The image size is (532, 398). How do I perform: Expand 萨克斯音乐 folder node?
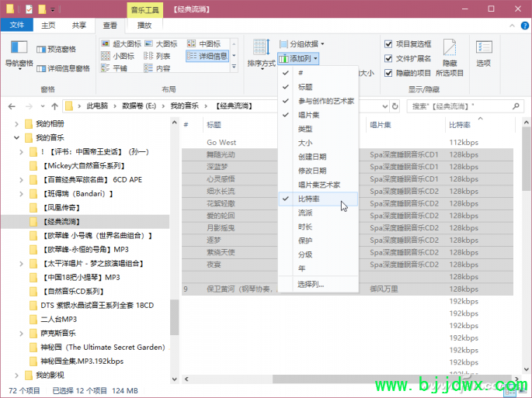pyautogui.click(x=22, y=334)
